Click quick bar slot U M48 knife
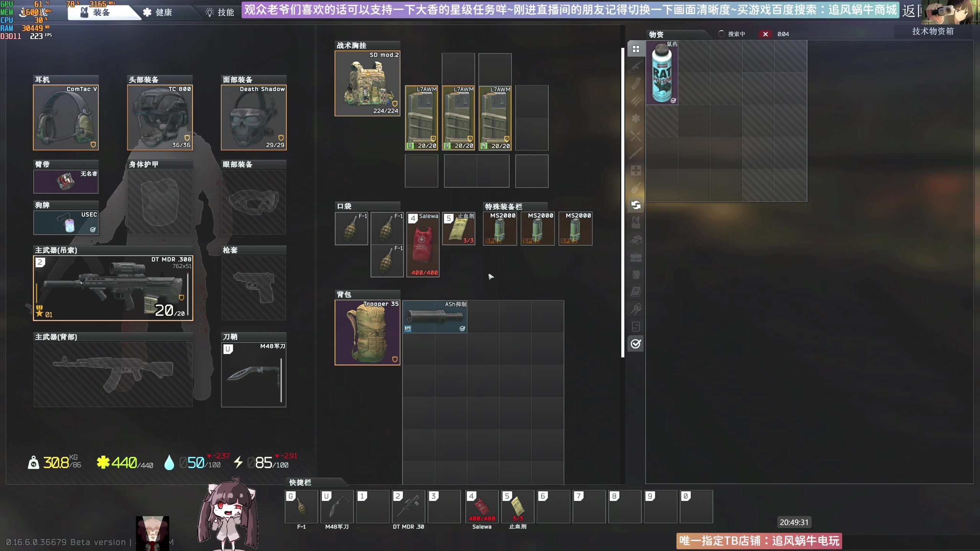980x551 pixels. (x=337, y=507)
